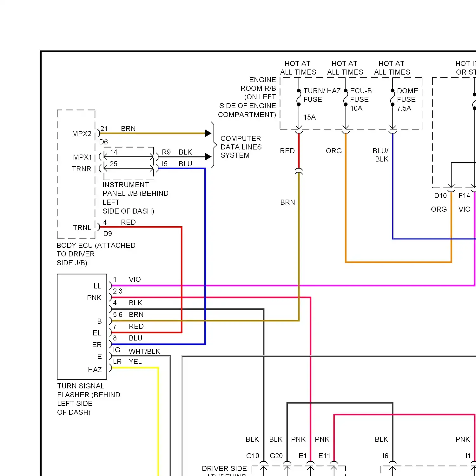Select the TURN SIGNAL FLASHER description
This screenshot has width=476, height=476.
tap(89, 399)
